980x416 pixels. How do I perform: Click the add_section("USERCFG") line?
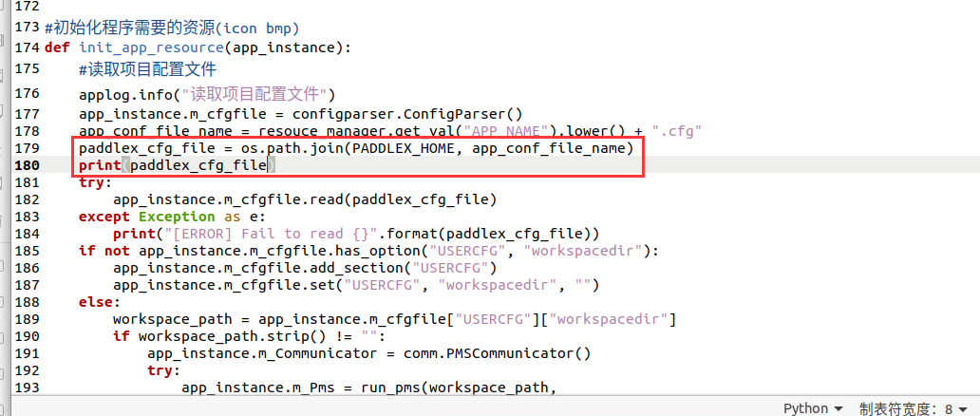point(305,268)
